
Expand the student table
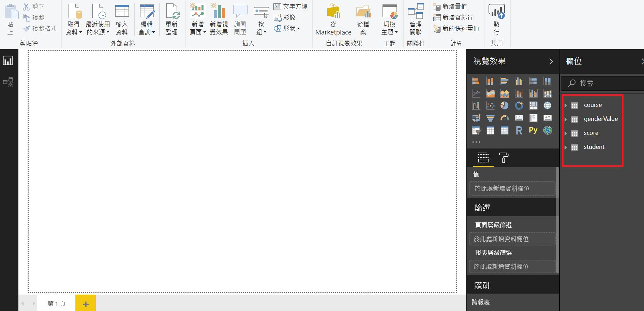[566, 147]
